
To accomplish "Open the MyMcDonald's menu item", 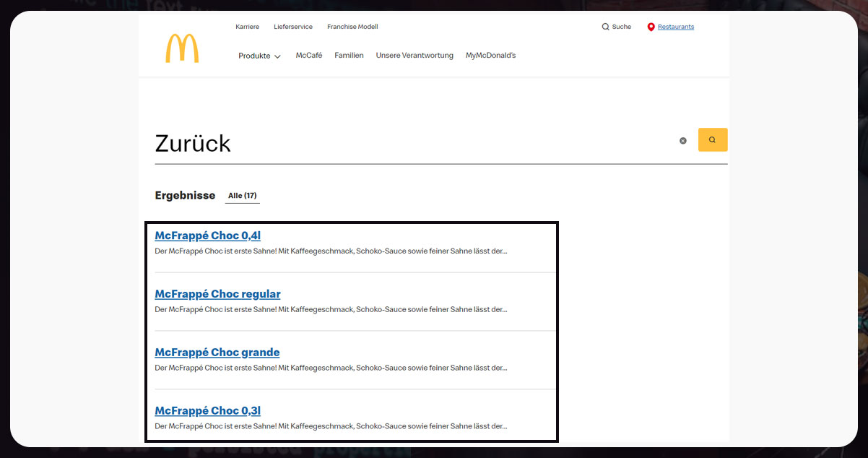I will pyautogui.click(x=490, y=56).
